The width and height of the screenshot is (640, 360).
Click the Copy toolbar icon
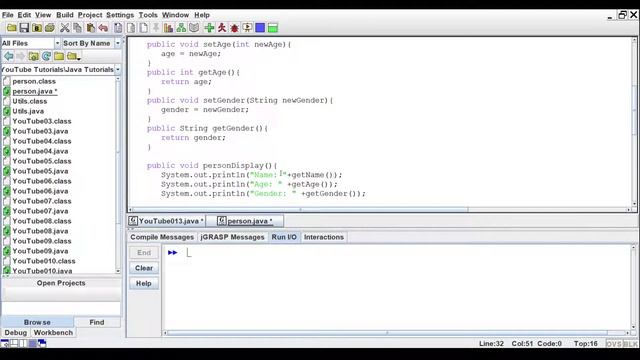pyautogui.click(x=78, y=28)
